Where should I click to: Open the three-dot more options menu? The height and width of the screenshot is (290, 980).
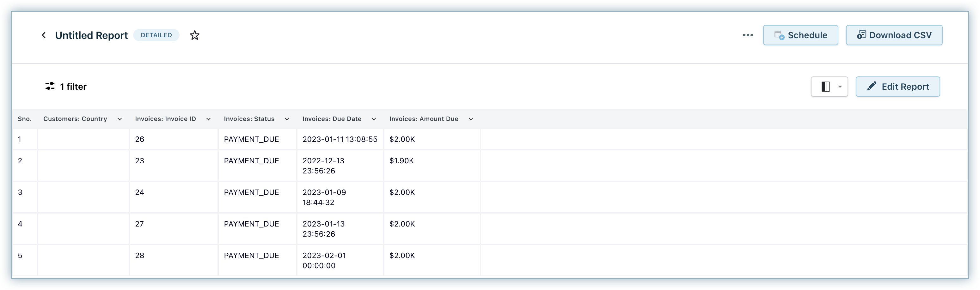pyautogui.click(x=748, y=35)
